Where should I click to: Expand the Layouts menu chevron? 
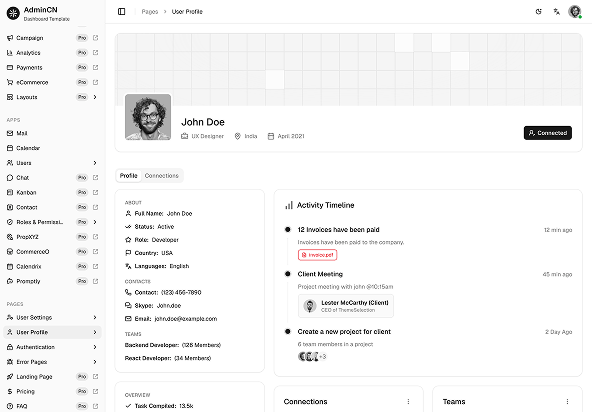pyautogui.click(x=95, y=97)
